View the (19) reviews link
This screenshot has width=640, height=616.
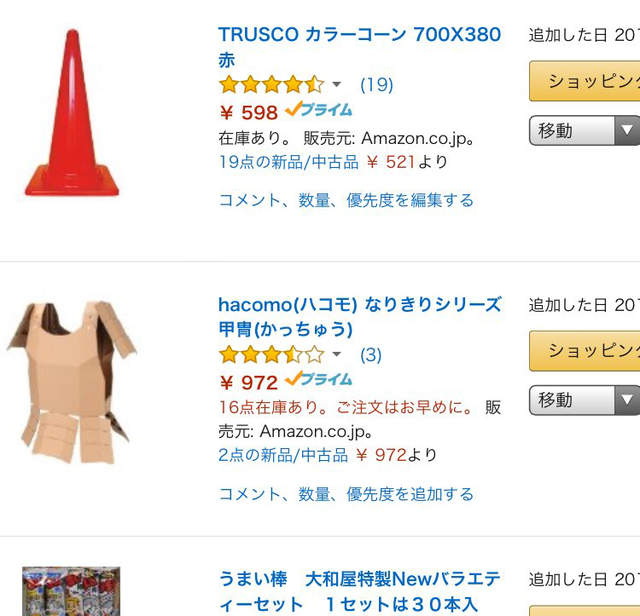[376, 85]
